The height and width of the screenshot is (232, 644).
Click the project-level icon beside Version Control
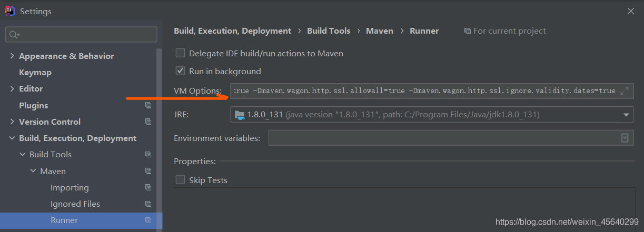148,122
